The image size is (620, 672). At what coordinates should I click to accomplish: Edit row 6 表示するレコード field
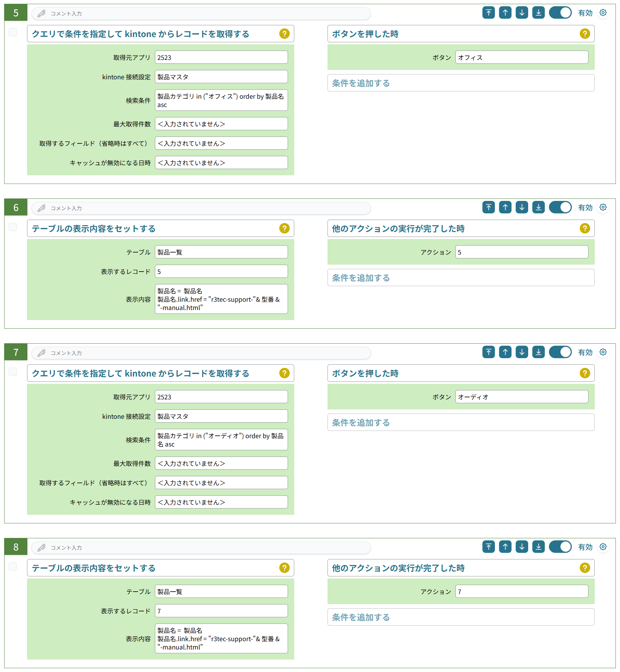[221, 271]
